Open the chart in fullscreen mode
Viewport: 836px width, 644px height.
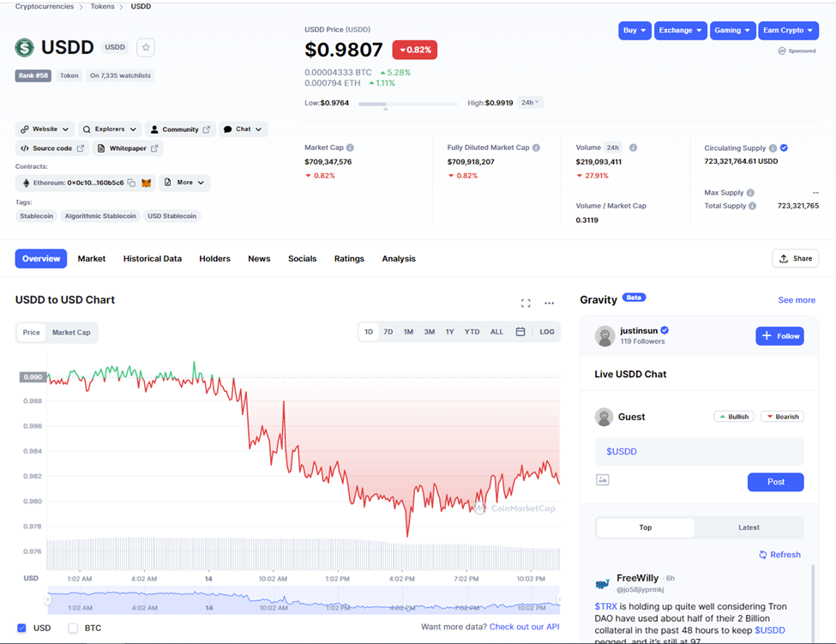[526, 303]
